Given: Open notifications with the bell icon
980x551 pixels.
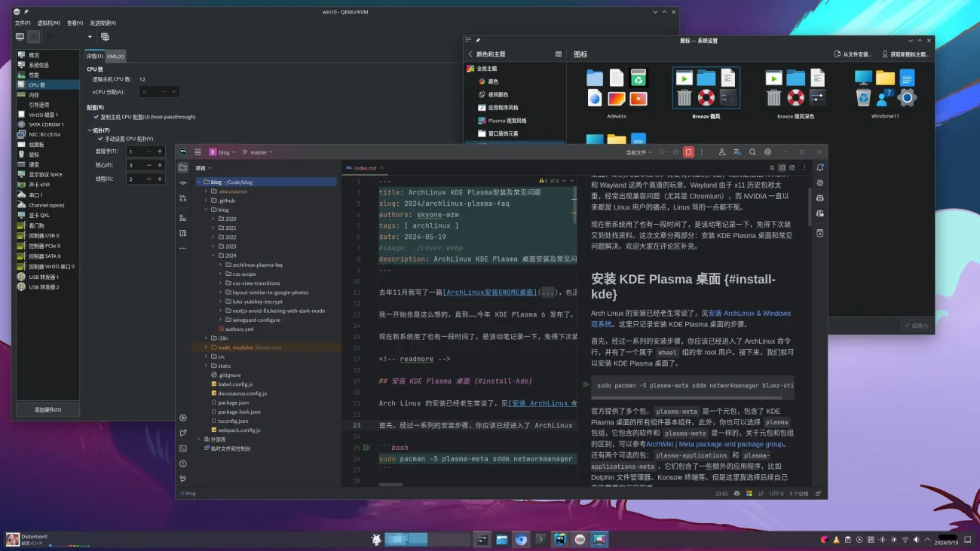Looking at the screenshot, I should click(819, 167).
